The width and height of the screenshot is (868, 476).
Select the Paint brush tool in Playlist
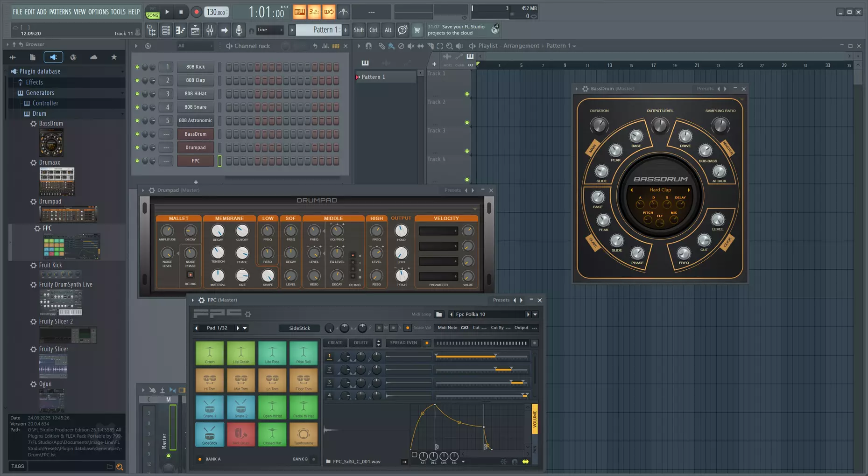(x=391, y=46)
